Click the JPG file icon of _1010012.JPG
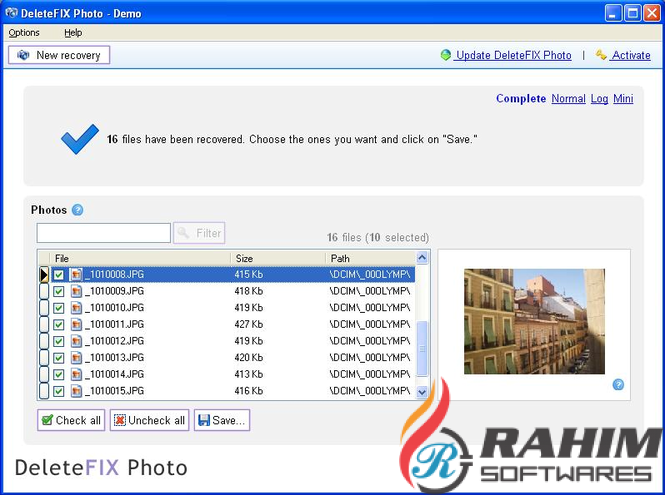 click(76, 341)
